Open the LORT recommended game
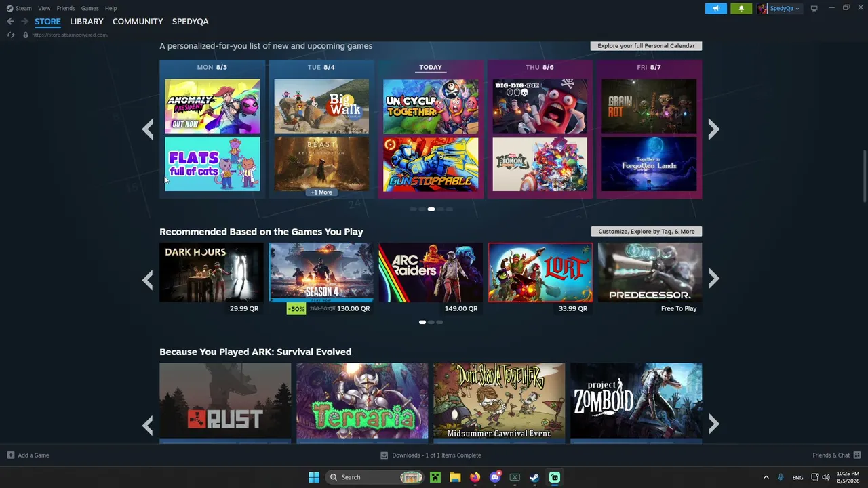Viewport: 868px width, 488px height. [540, 272]
